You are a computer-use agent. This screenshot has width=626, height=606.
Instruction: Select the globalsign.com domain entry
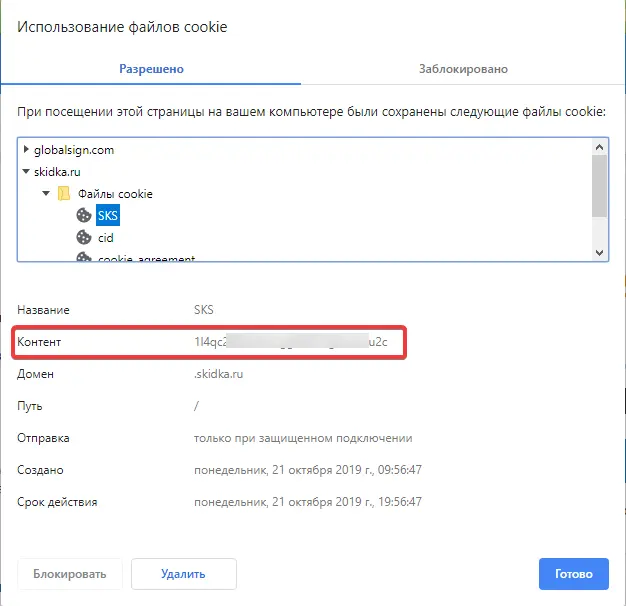coord(74,150)
